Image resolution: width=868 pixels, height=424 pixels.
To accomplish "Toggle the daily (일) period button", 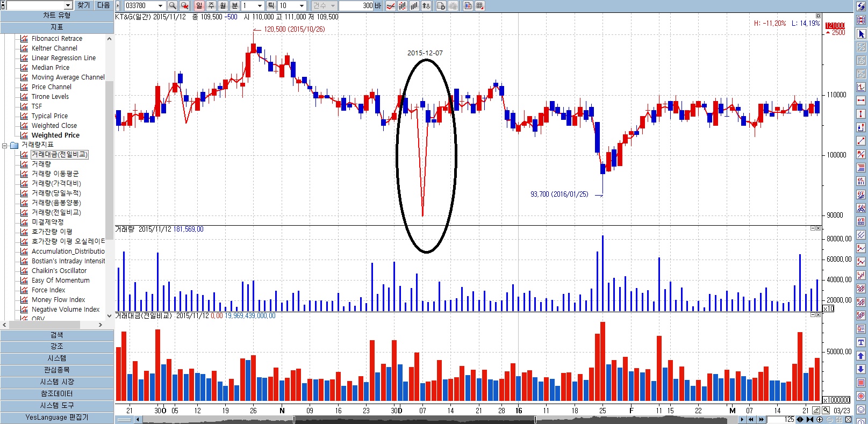I will point(199,5).
